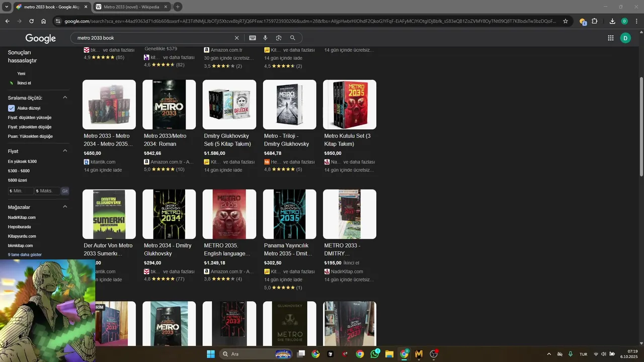This screenshot has height=362, width=644.
Task: Open the Google apps grid
Action: [x=610, y=38]
